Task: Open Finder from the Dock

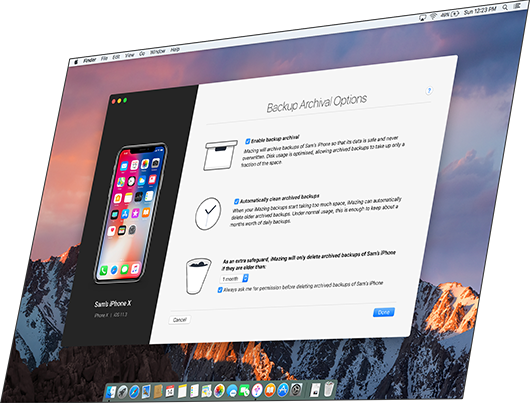Action: pos(111,392)
